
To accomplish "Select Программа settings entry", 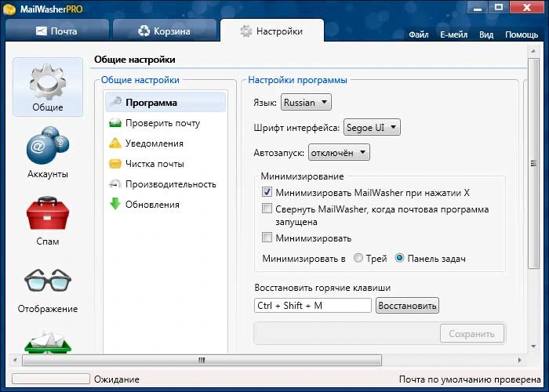I will coord(165,102).
